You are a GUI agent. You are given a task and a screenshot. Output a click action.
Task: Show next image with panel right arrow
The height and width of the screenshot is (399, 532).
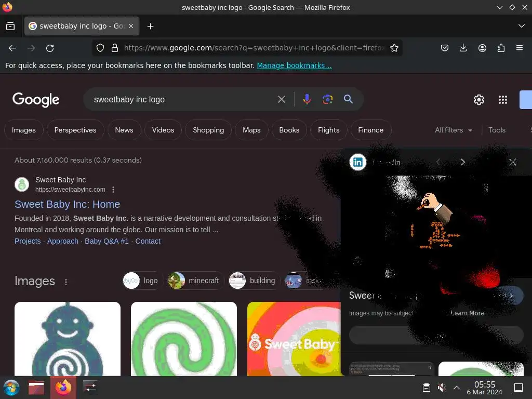point(463,162)
